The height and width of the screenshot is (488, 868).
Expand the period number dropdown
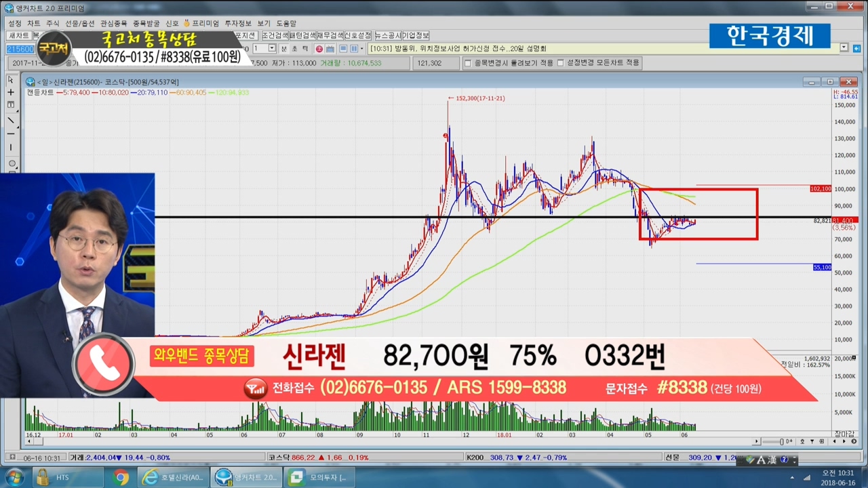[x=272, y=49]
